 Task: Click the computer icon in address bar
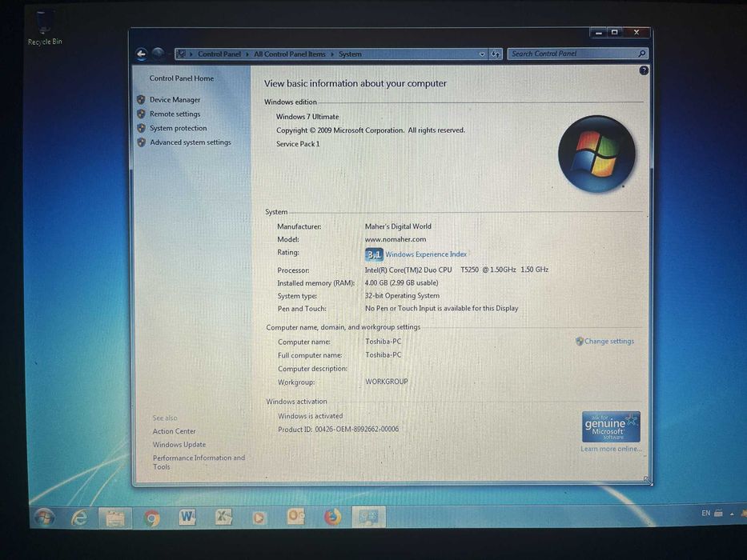(x=181, y=54)
